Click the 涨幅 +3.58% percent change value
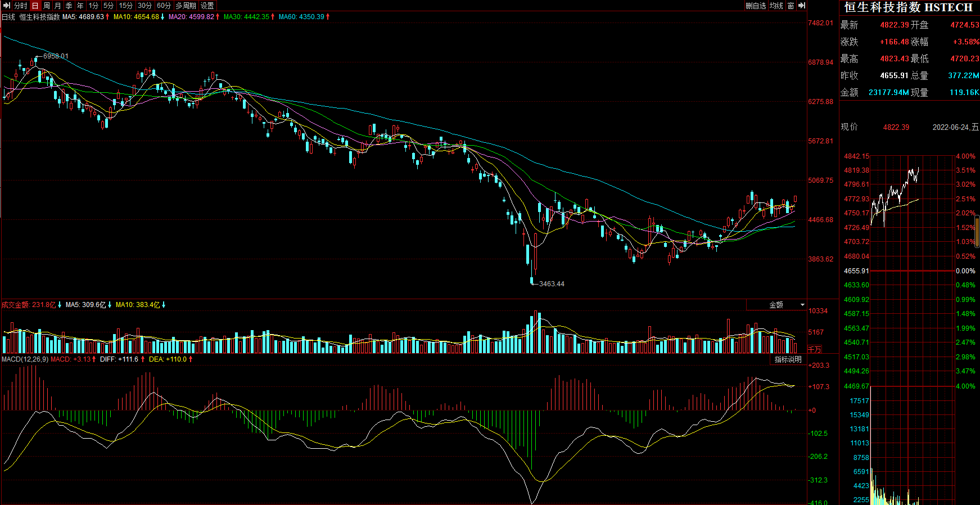980x505 pixels. tap(966, 42)
